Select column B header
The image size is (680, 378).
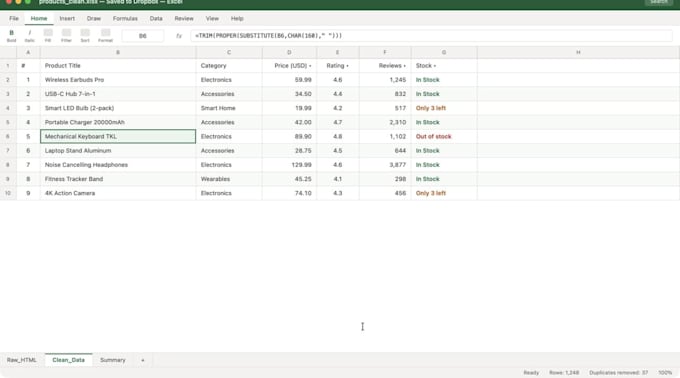(x=118, y=52)
